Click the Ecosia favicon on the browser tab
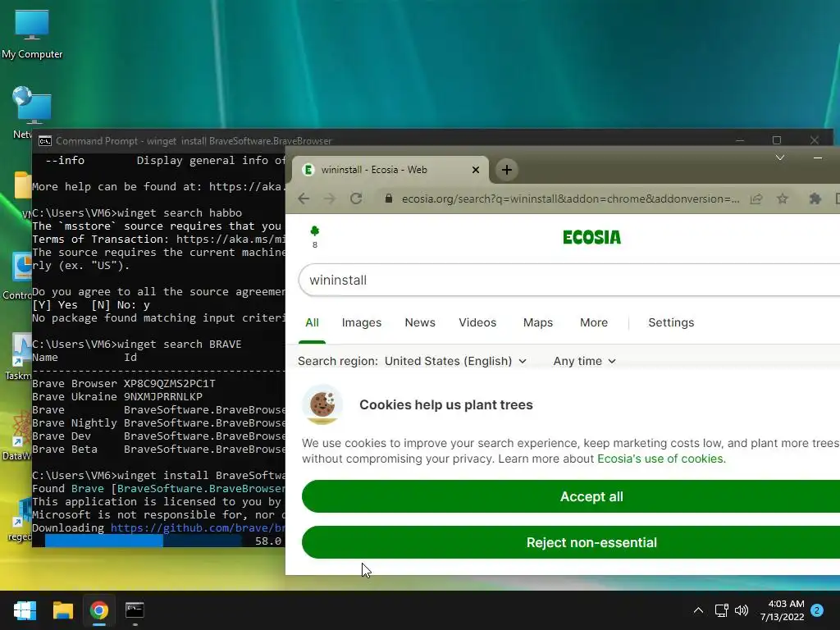Screen dimensions: 840x630 coord(308,170)
